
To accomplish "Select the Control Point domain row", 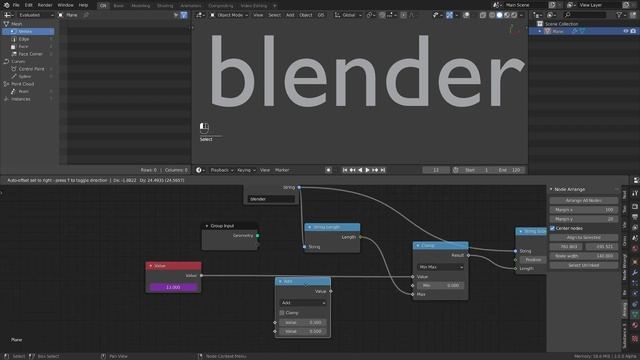I will coord(28,69).
